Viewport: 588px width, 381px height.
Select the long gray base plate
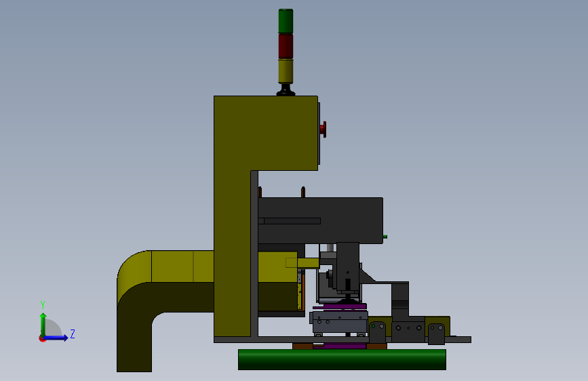pos(342,340)
